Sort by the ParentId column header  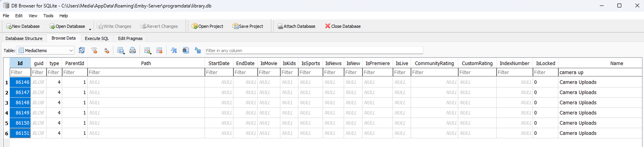75,63
